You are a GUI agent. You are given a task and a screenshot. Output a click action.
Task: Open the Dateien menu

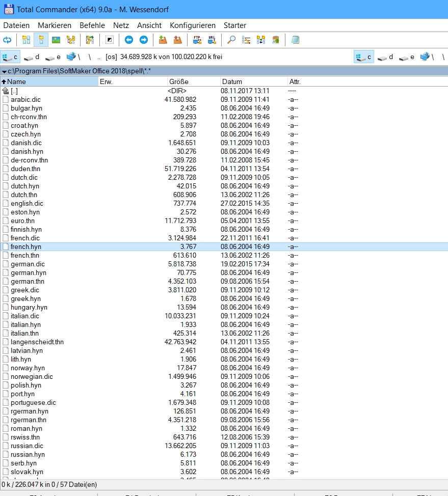(x=16, y=25)
